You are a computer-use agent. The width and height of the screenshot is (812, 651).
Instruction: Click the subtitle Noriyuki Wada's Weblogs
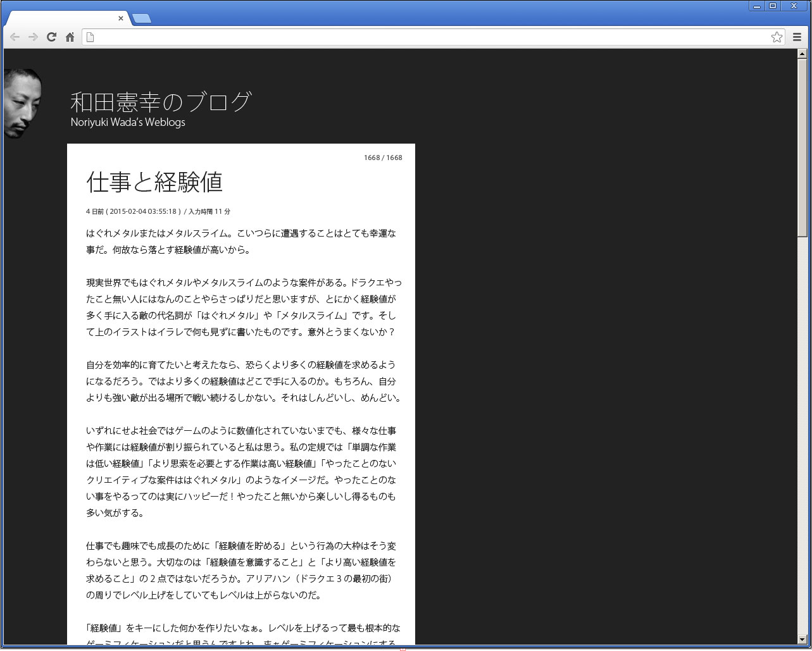[x=128, y=122]
